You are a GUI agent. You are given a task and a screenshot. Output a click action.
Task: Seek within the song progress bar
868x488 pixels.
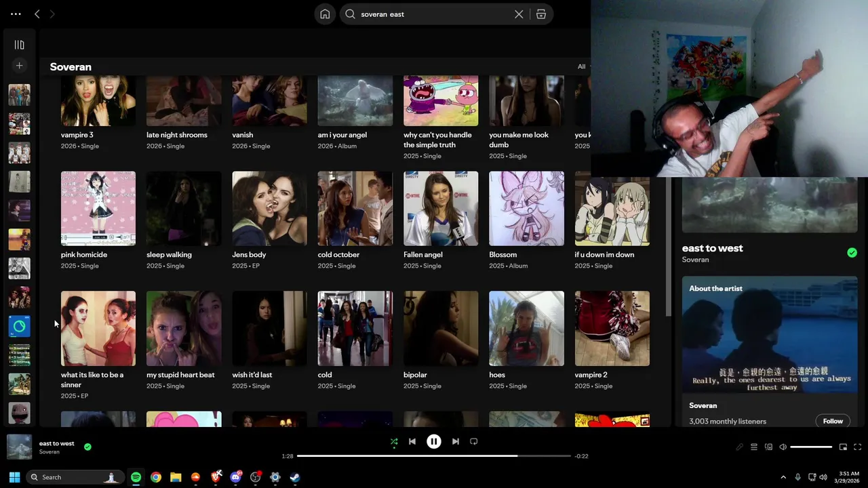coord(434,456)
